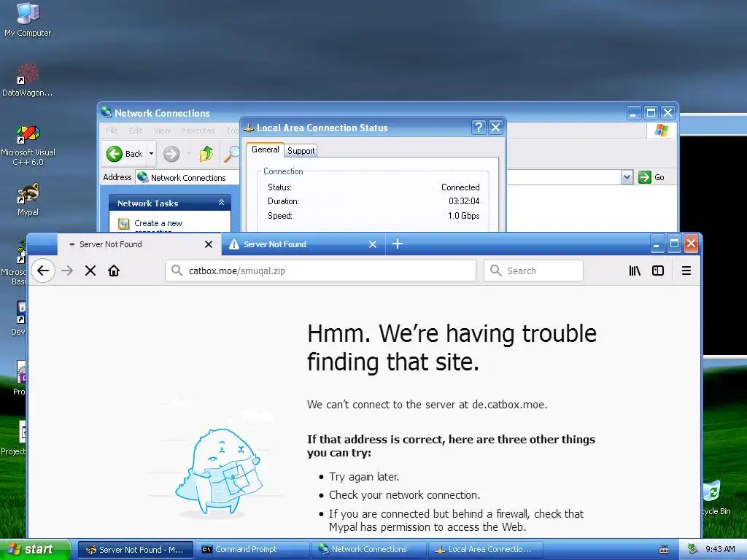This screenshot has width=747, height=560.
Task: Switch to the second Server Not Found tab
Action: [303, 244]
